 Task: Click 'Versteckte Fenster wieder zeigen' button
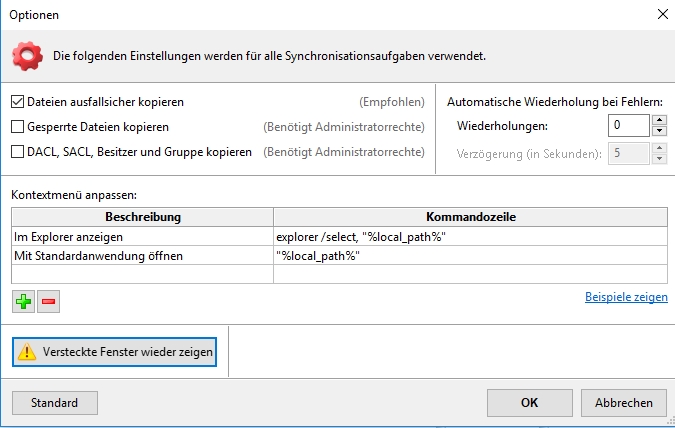tap(115, 352)
